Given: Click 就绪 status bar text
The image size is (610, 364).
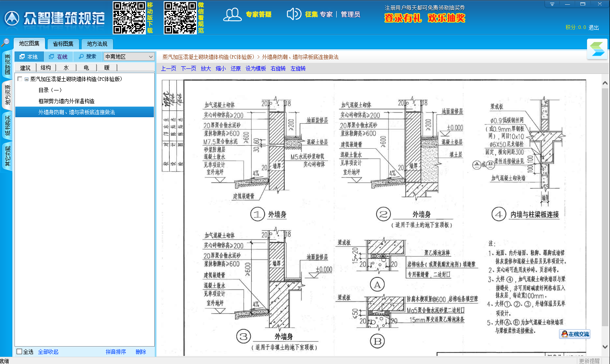Looking at the screenshot, I should [5, 361].
